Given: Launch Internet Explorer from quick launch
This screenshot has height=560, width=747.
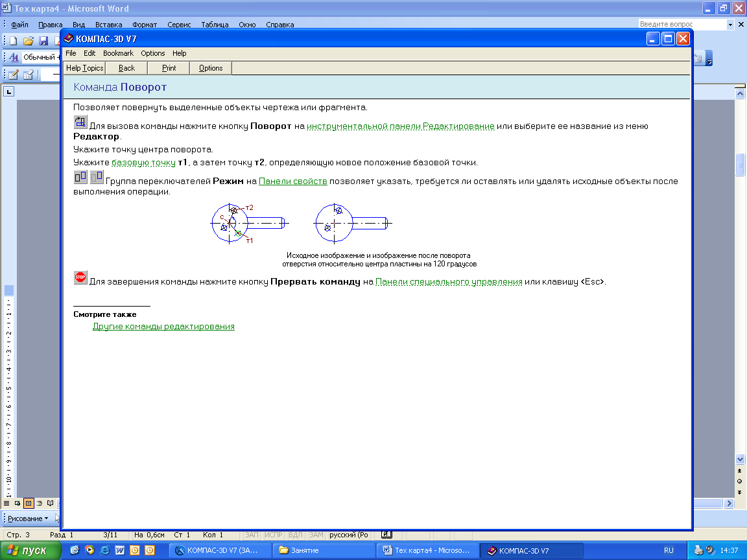Looking at the screenshot, I should [105, 550].
